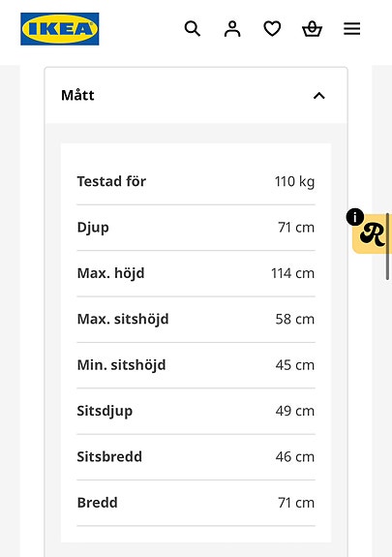Click the Min. sitshöjd label
The width and height of the screenshot is (392, 557).
click(x=121, y=365)
